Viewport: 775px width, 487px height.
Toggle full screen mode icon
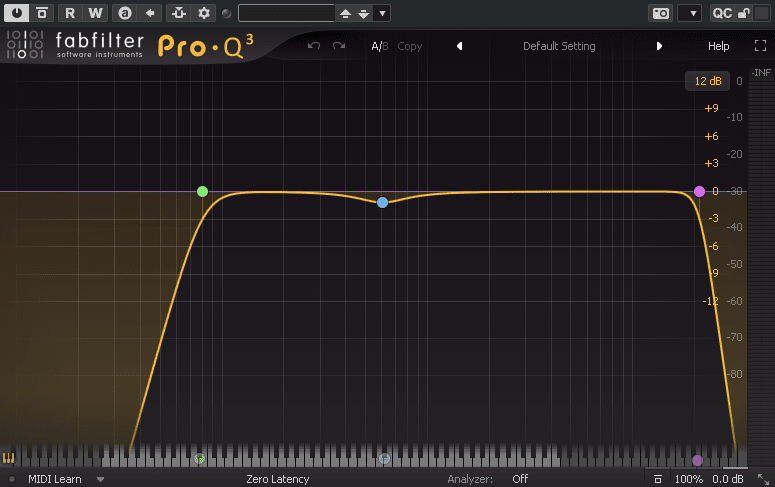760,46
